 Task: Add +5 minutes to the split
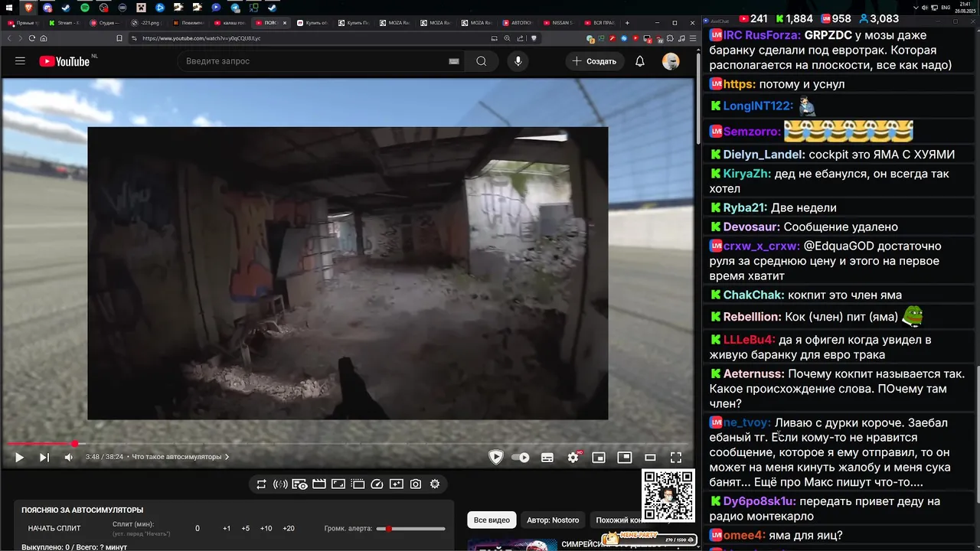[x=246, y=528]
